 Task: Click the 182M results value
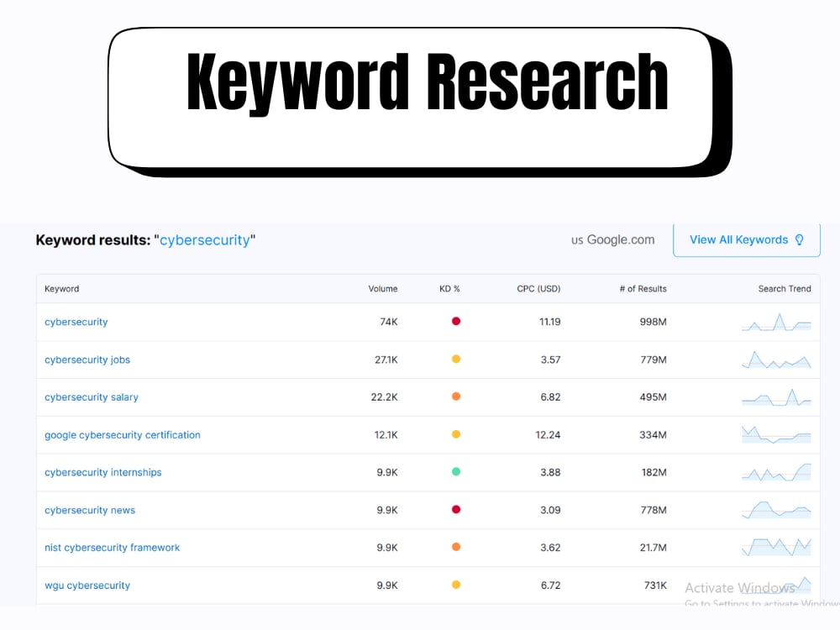pos(654,472)
